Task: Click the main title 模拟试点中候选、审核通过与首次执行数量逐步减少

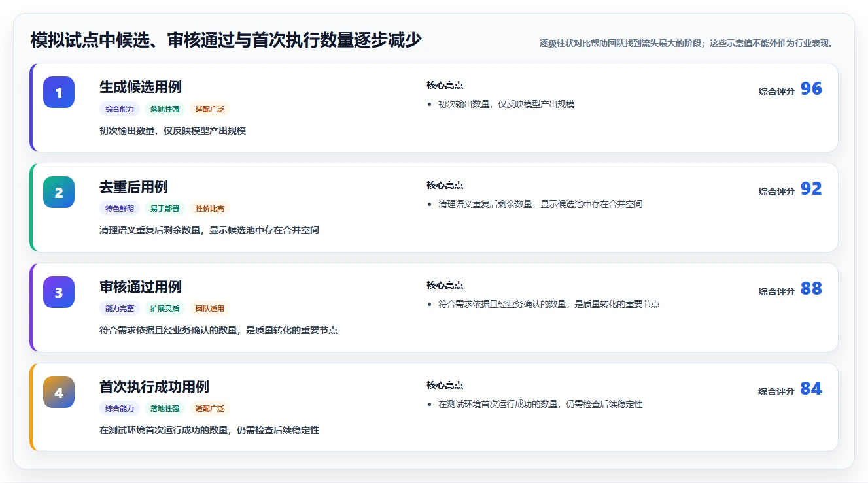Action: 226,41
